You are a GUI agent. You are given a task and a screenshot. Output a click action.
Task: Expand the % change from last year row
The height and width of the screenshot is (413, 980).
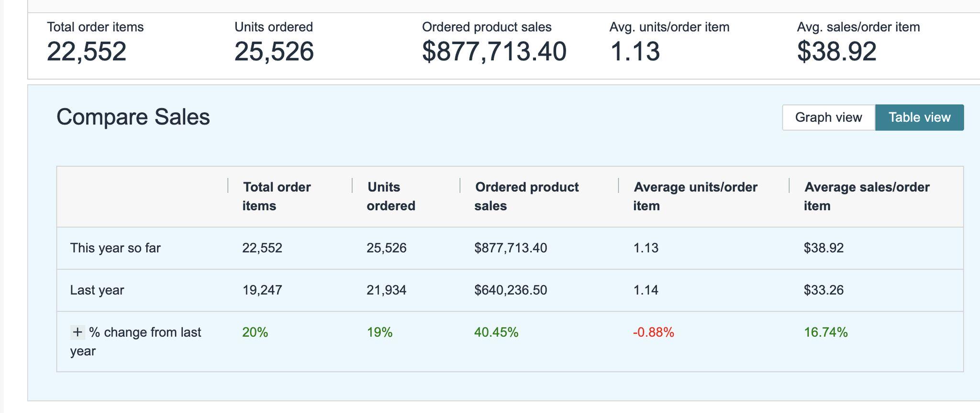point(78,332)
